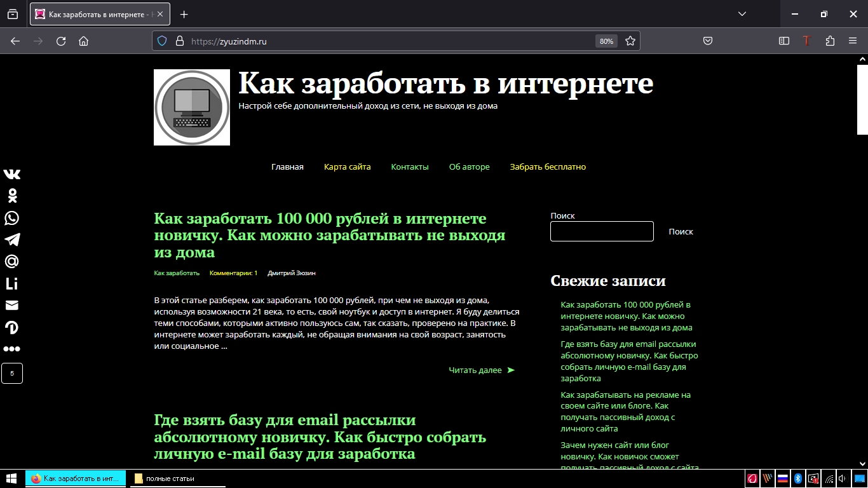Open 'Об авторе' menu item
868x488 pixels.
coord(470,167)
